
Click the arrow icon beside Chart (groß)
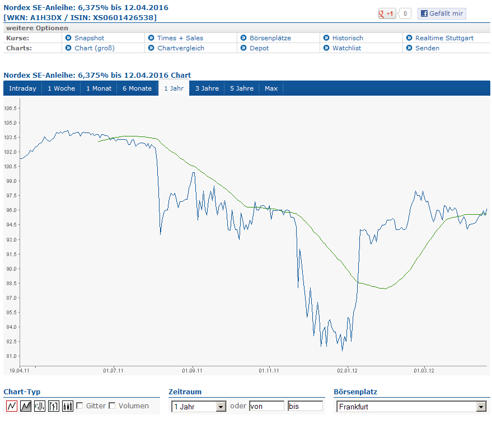(x=68, y=48)
